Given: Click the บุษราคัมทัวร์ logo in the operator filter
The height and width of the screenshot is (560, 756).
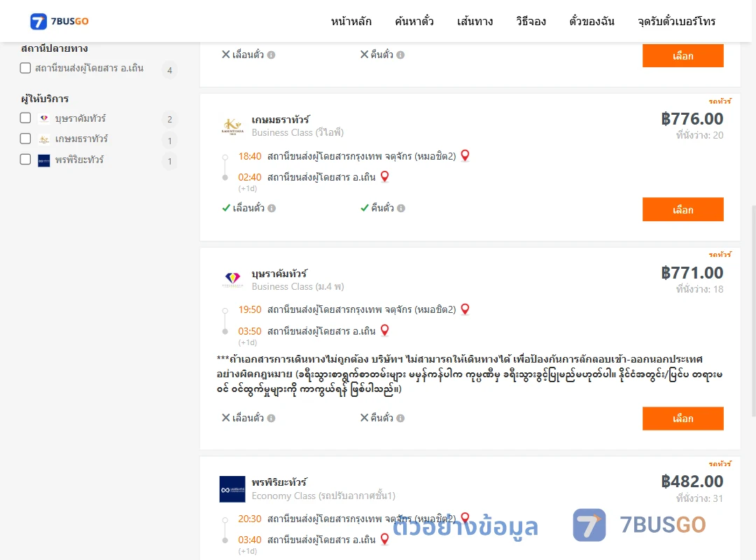Looking at the screenshot, I should point(44,118).
